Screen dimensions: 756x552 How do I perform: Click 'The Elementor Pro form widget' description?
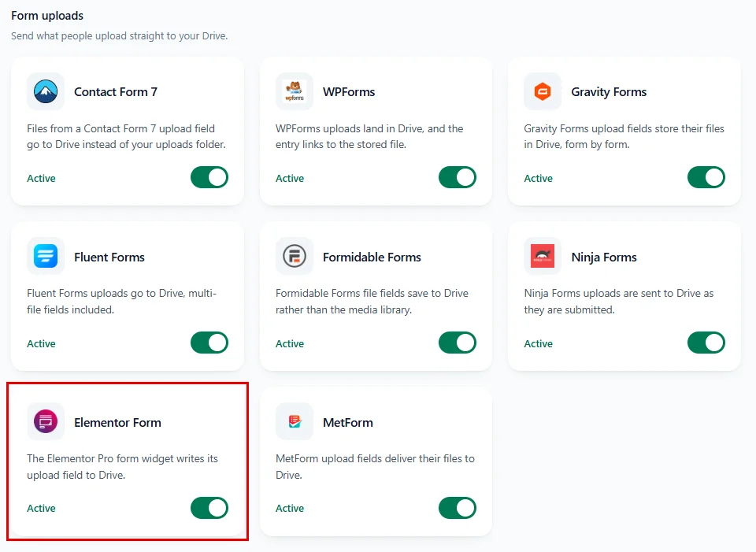pos(123,467)
